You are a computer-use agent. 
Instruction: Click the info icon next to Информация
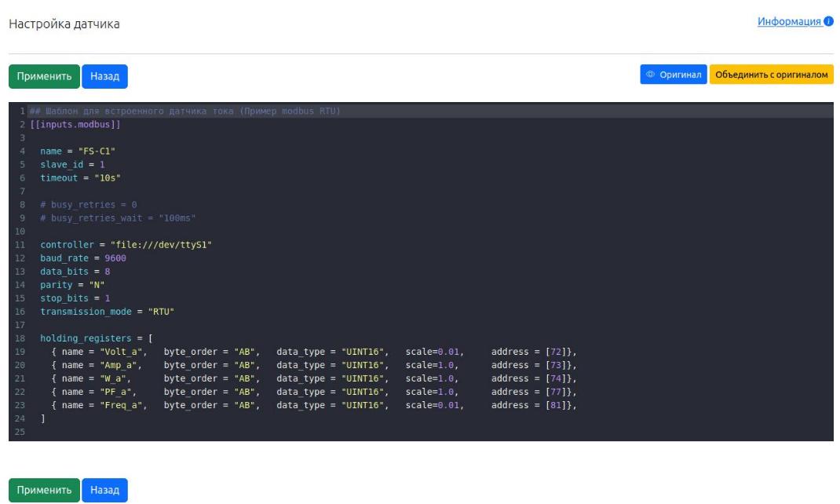(828, 22)
